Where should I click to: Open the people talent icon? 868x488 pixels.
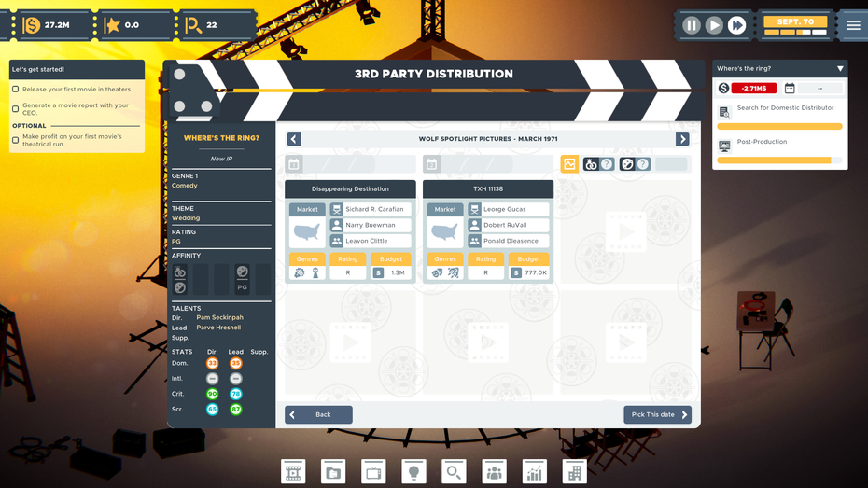coord(494,472)
